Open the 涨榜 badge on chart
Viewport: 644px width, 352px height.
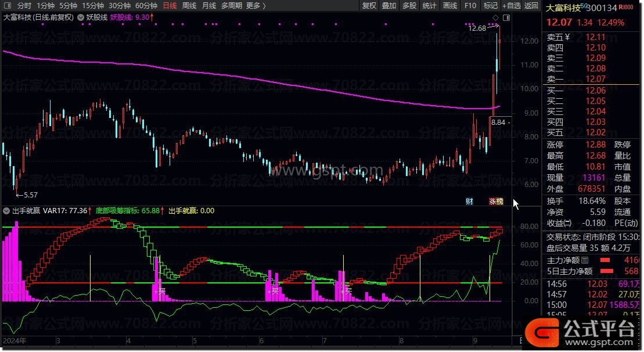click(496, 201)
